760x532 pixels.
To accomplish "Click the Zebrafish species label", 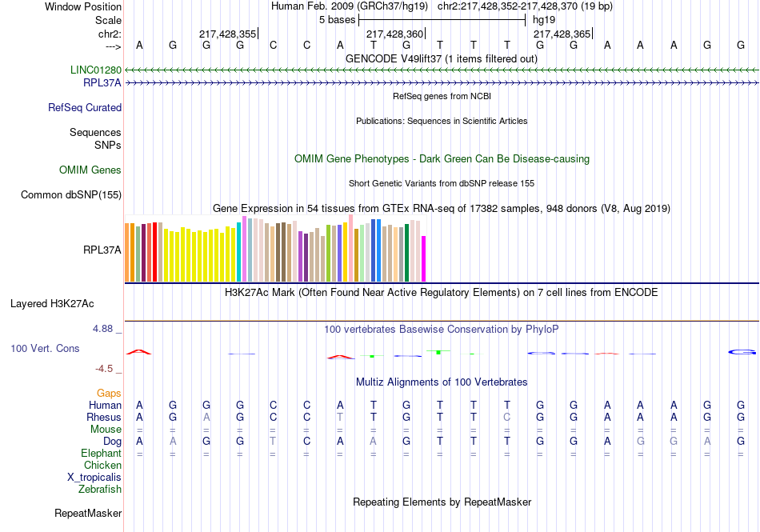I will point(100,490).
